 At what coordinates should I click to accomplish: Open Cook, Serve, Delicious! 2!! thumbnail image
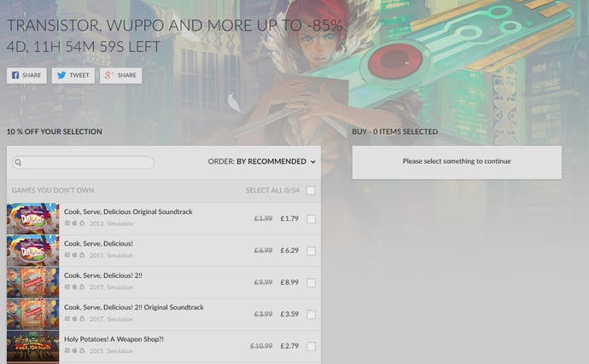pyautogui.click(x=33, y=282)
